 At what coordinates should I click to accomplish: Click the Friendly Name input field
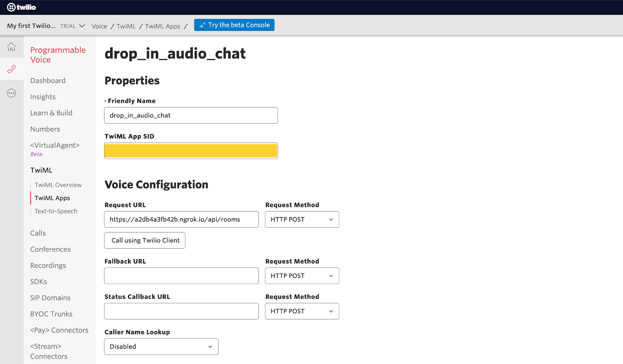pos(191,116)
